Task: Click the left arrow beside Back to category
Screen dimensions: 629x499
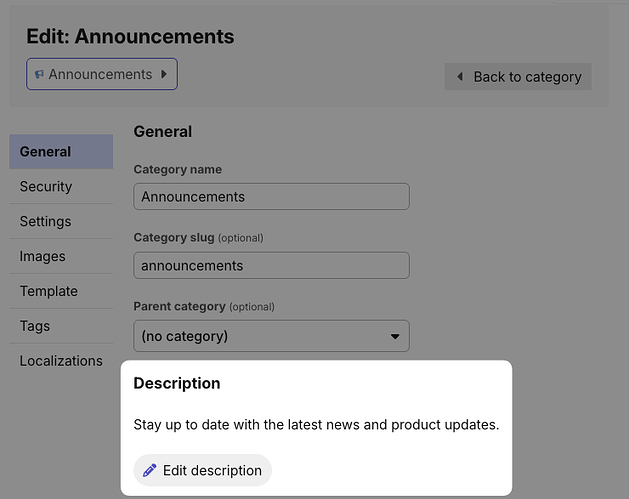Action: click(460, 76)
